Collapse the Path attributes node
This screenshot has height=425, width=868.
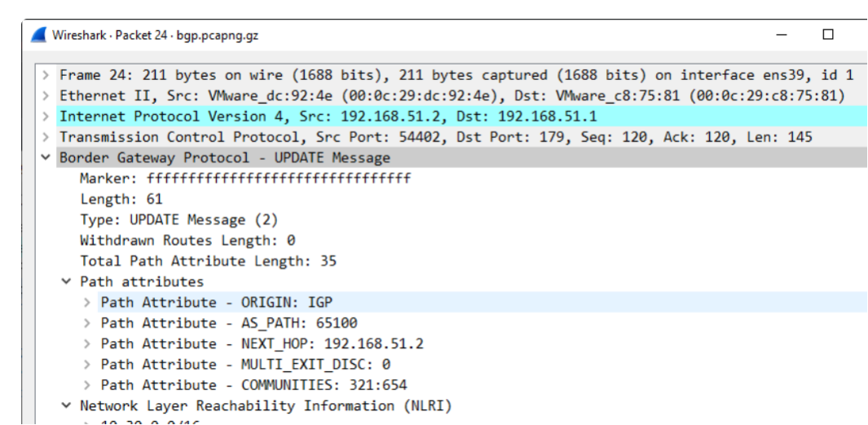pyautogui.click(x=67, y=281)
